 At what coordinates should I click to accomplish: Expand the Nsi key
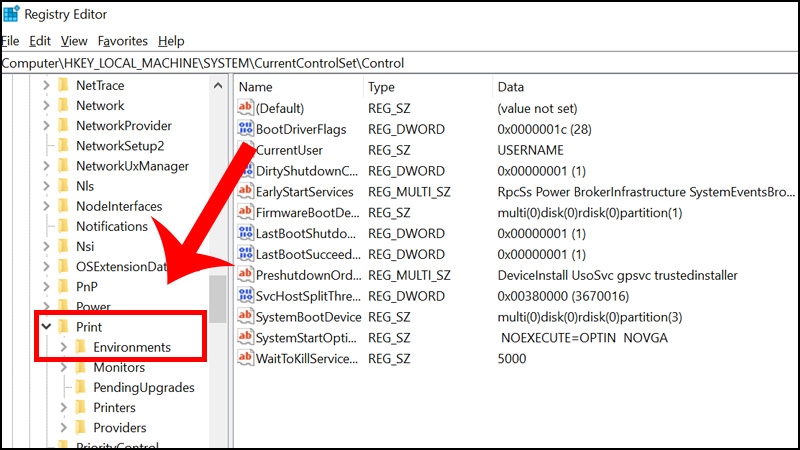pos(46,246)
